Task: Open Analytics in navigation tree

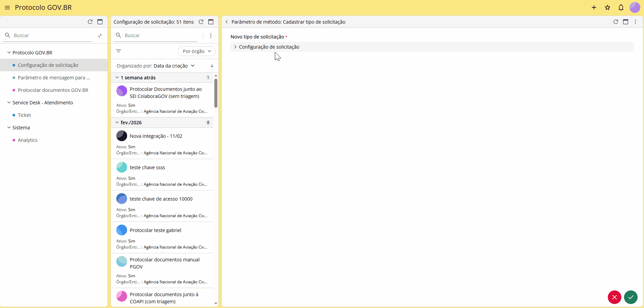Action: (54, 140)
